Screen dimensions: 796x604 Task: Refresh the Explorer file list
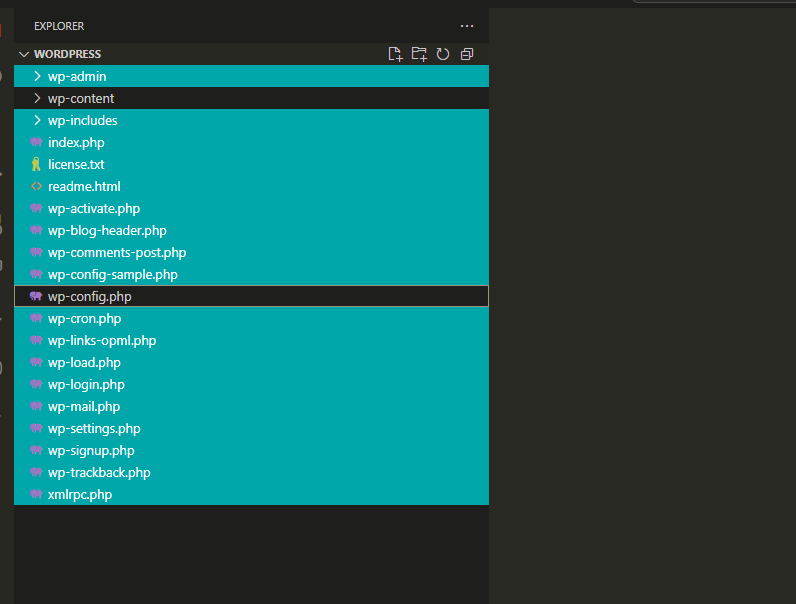[443, 54]
